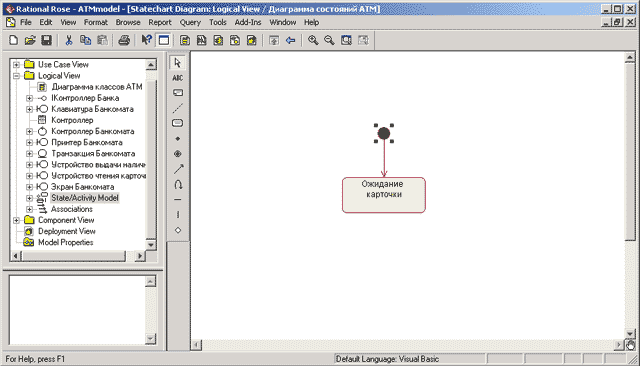Open the Browse menu

128,22
